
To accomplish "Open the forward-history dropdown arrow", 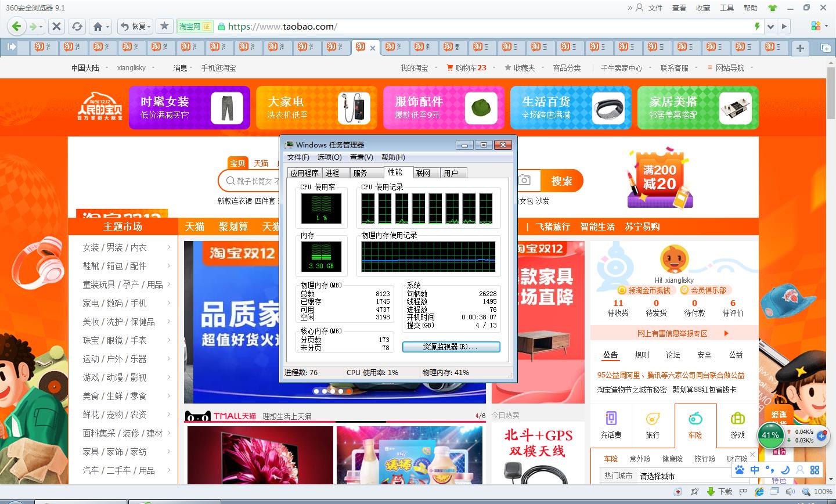I will tap(41, 27).
